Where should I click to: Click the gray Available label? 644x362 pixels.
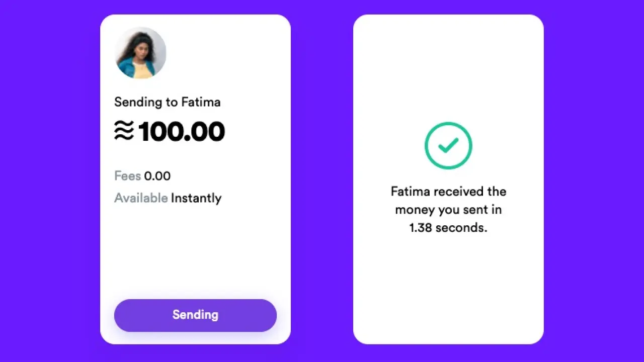click(x=141, y=198)
